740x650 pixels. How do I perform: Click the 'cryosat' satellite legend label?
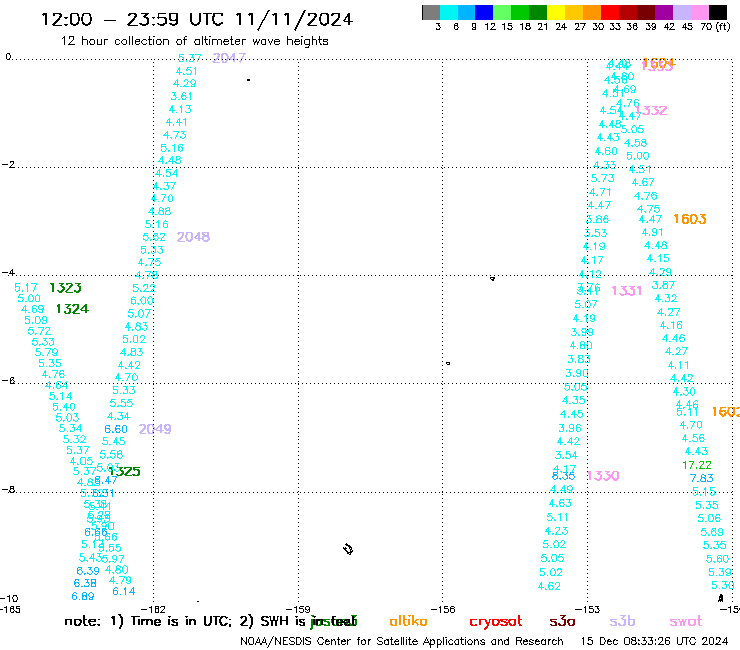[x=496, y=622]
